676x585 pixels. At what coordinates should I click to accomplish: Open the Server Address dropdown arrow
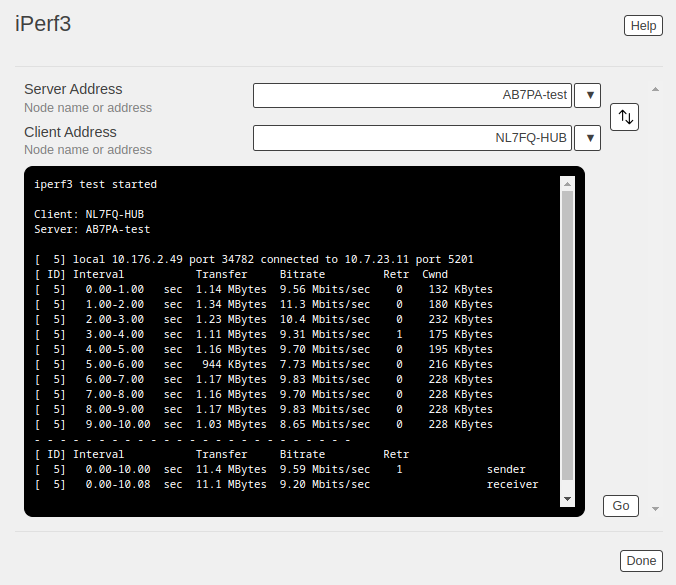pos(588,95)
